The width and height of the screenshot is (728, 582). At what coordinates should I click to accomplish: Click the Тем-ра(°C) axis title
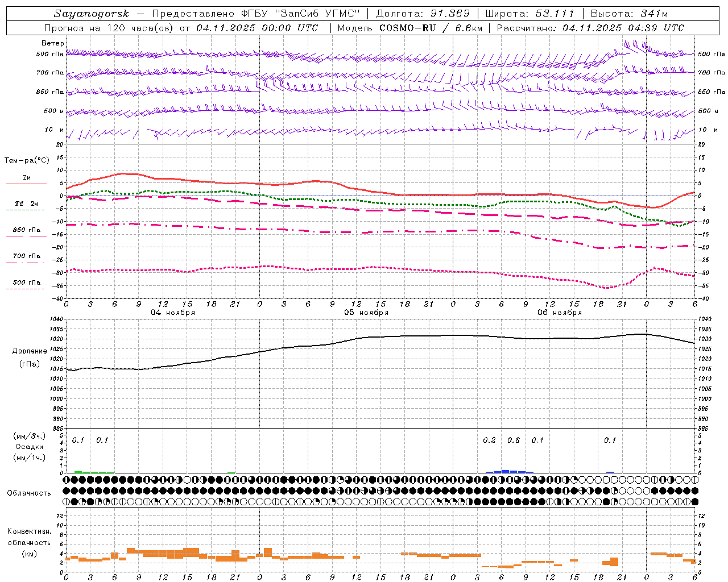point(27,161)
